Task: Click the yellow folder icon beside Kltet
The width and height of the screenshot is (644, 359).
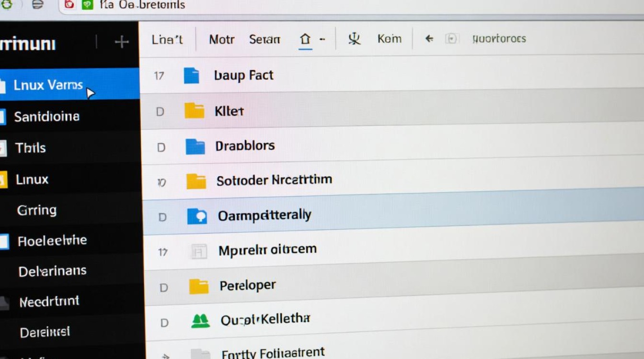Action: (x=195, y=111)
